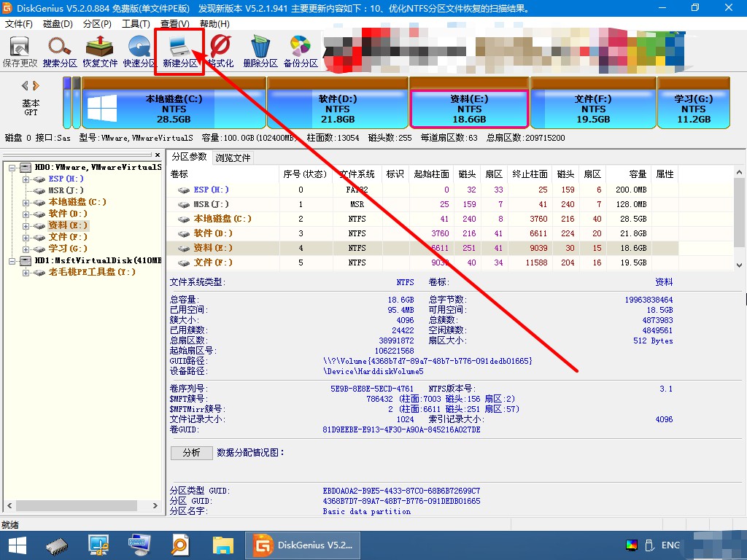The width and height of the screenshot is (747, 560).
Task: Open the monitor and keyboard taskbar icon
Action: 139,545
